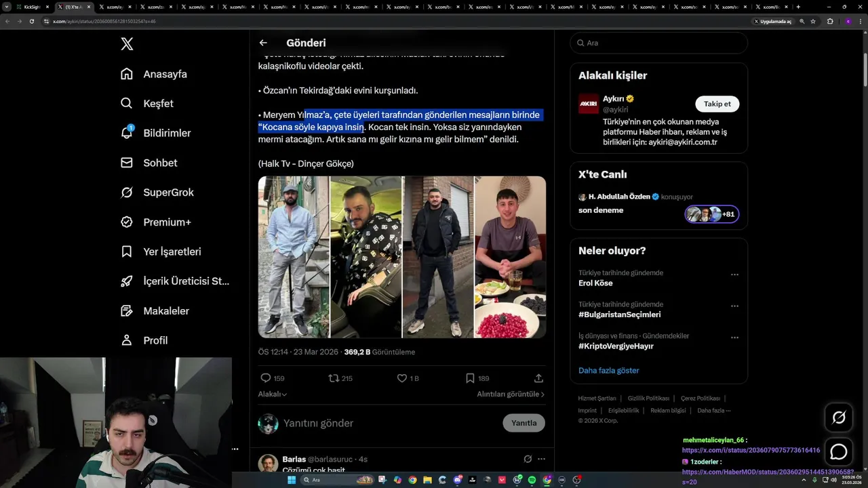
Task: Open more options on Barlas reply
Action: tap(541, 459)
